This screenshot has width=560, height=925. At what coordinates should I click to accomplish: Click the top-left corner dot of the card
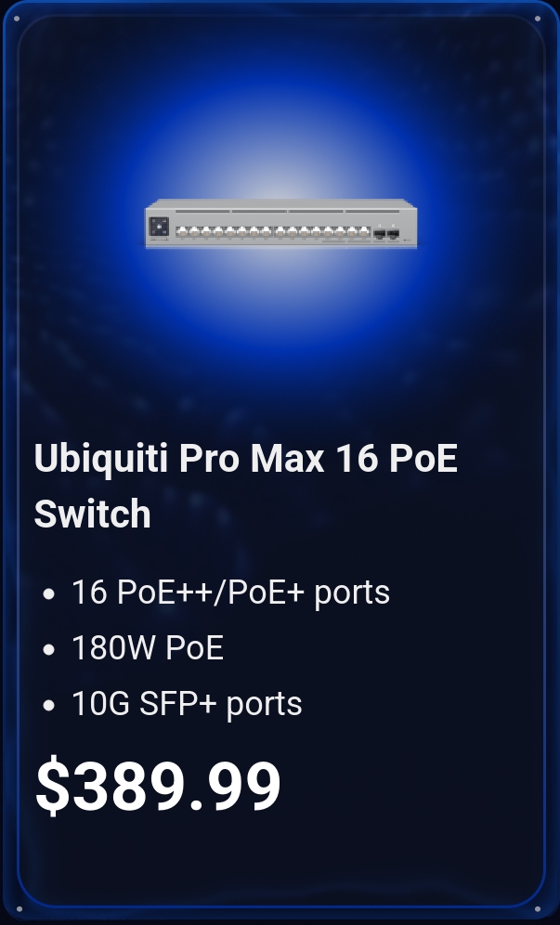pos(17,19)
